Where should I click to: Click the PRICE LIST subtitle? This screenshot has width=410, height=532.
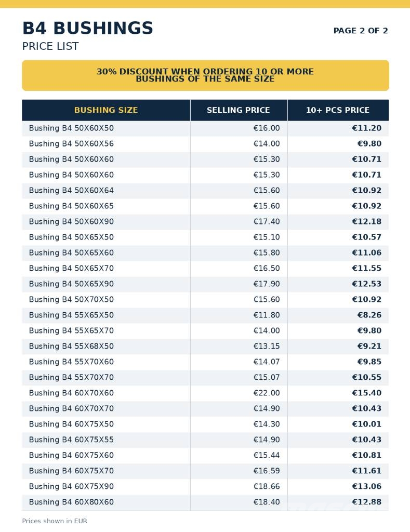50,46
